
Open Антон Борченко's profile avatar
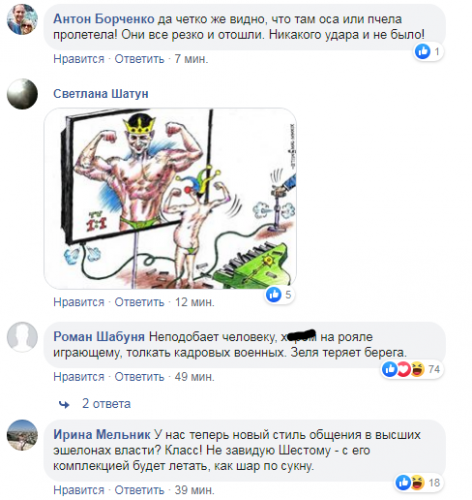click(22, 19)
